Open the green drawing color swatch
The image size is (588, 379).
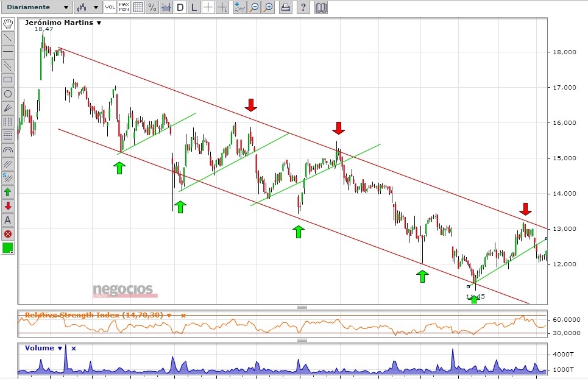8,248
